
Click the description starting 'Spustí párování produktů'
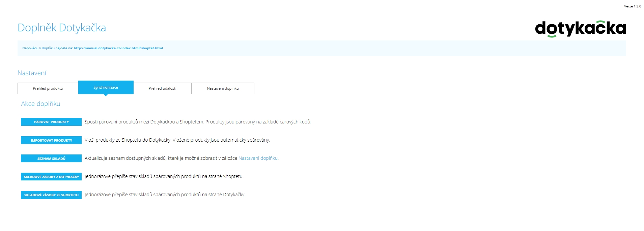(x=198, y=122)
